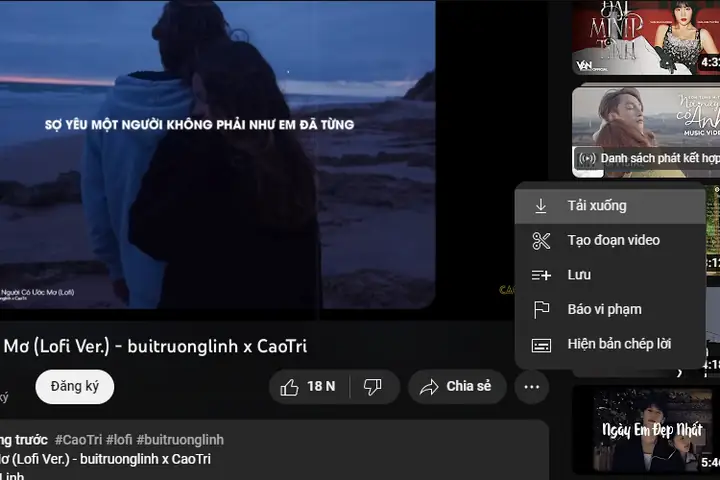The image size is (720, 480).
Task: Click the 18 N like count
Action: pos(321,386)
